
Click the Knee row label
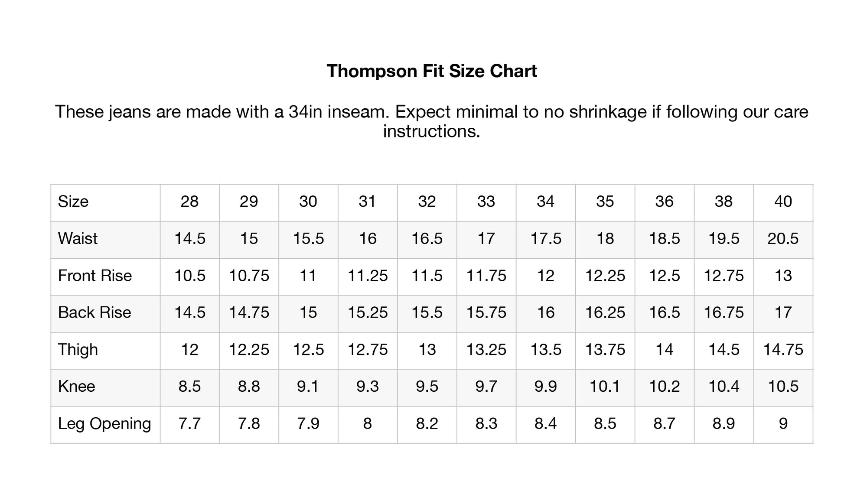coord(77,386)
